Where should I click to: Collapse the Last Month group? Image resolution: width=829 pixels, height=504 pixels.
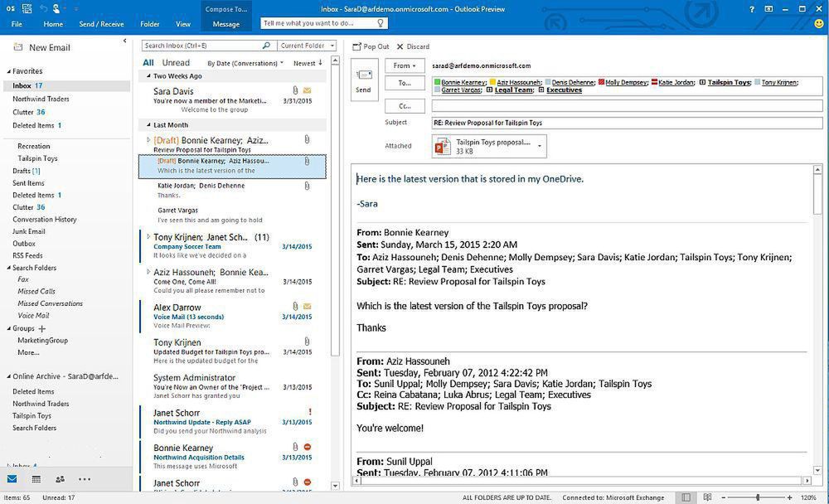[x=148, y=125]
